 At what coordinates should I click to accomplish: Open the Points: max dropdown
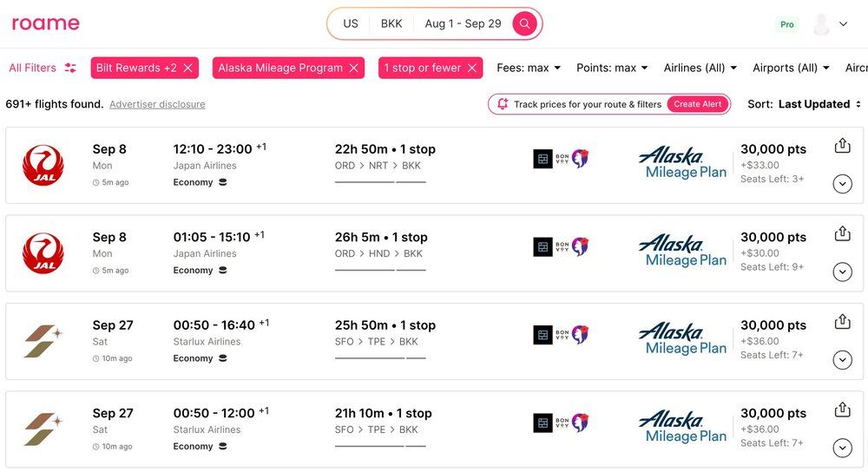pyautogui.click(x=612, y=68)
